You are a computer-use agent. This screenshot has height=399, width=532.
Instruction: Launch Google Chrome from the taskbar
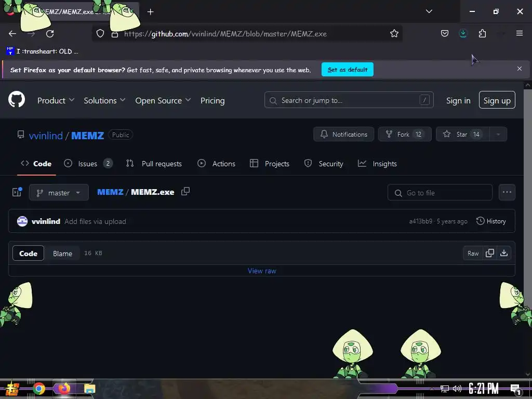39,389
